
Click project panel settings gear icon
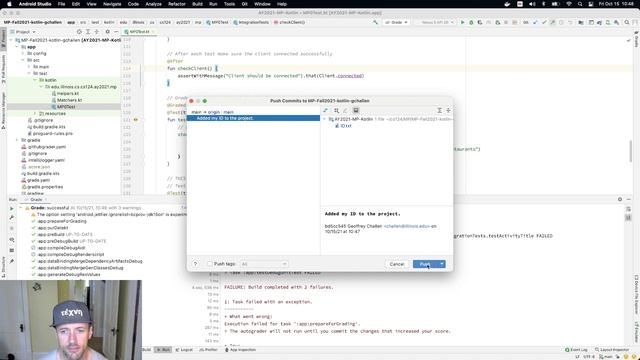[107, 32]
